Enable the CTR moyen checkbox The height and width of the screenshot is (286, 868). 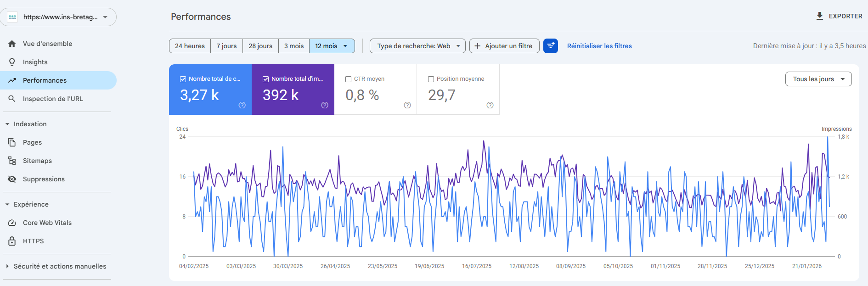348,79
